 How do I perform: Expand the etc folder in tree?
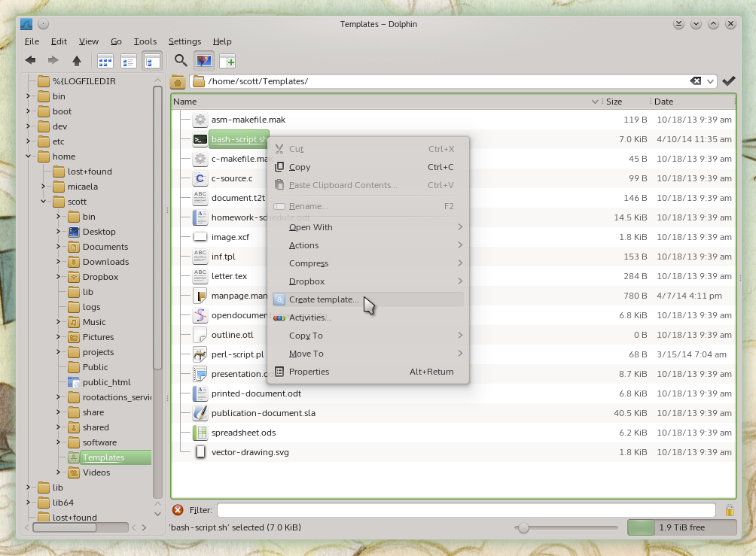[28, 141]
